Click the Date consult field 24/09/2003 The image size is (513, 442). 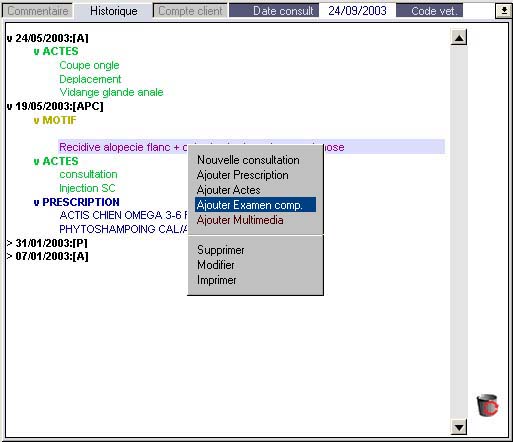pos(357,11)
